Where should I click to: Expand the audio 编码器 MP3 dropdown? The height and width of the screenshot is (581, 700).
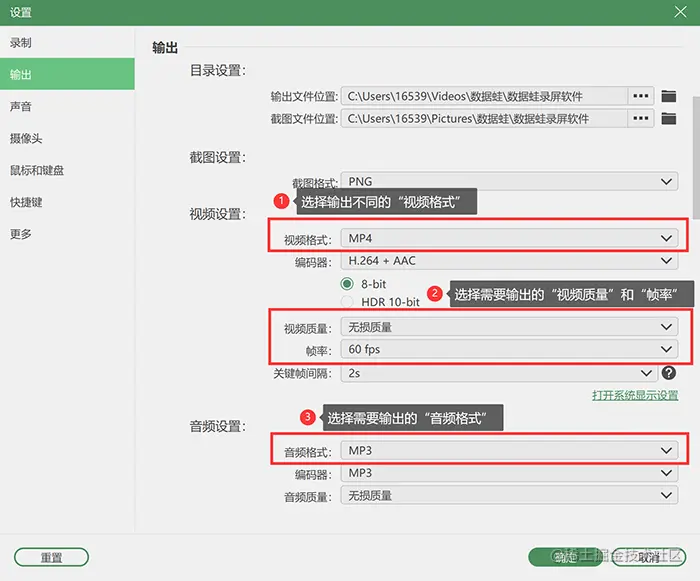point(509,472)
